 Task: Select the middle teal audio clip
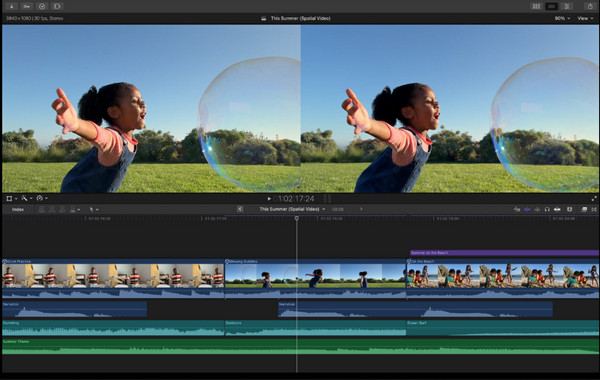[315, 328]
